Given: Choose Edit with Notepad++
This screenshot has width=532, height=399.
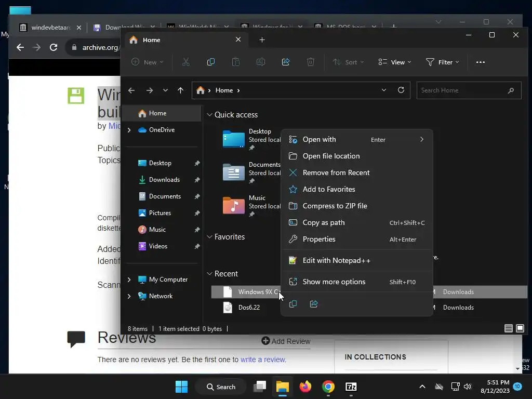Looking at the screenshot, I should (356, 261).
